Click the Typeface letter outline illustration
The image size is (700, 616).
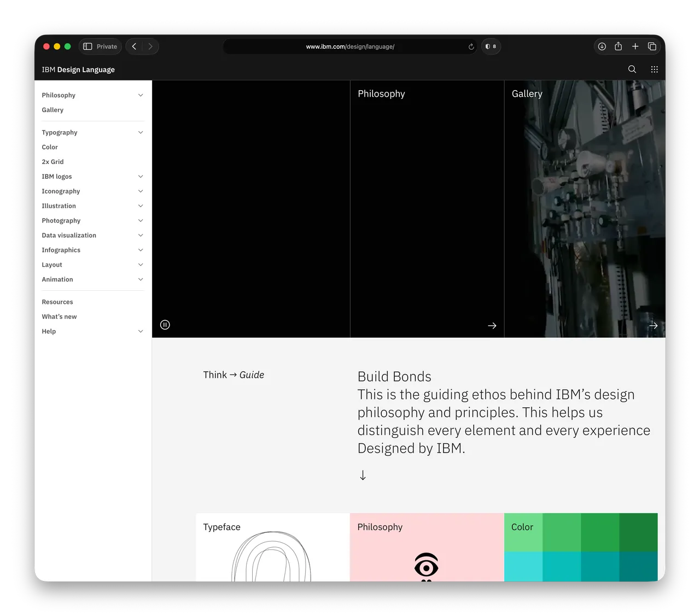[x=271, y=556]
